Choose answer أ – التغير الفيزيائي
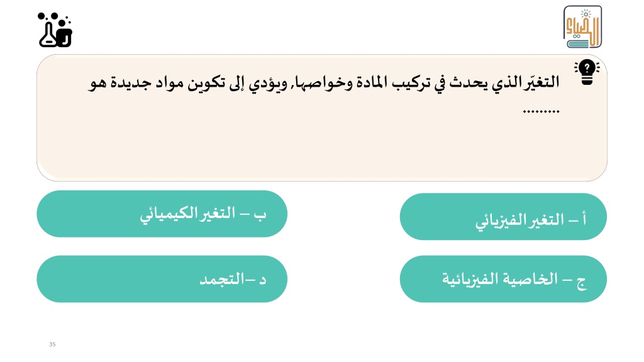This screenshot has width=644, height=362. pos(503,217)
